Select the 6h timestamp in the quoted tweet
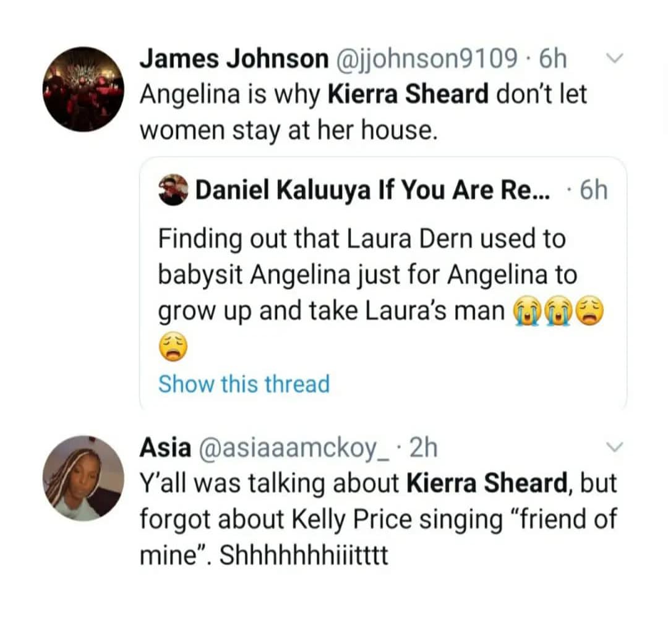This screenshot has height=644, width=668. 593,190
